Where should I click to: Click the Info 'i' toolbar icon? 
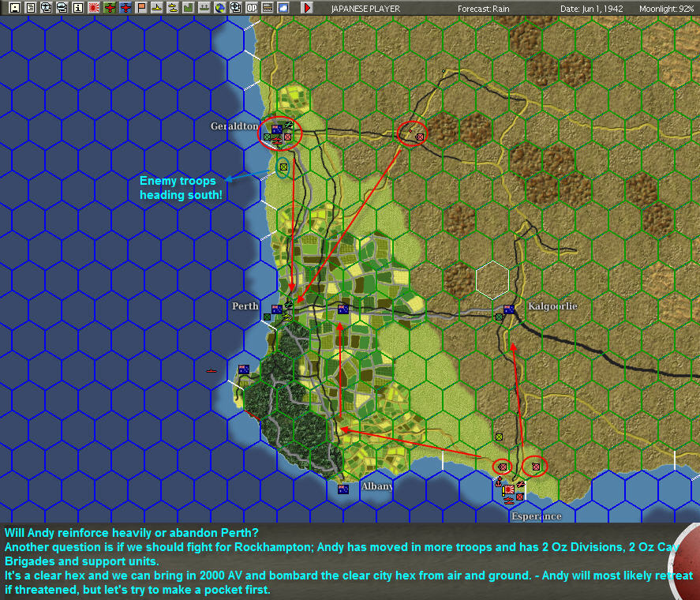pyautogui.click(x=77, y=8)
